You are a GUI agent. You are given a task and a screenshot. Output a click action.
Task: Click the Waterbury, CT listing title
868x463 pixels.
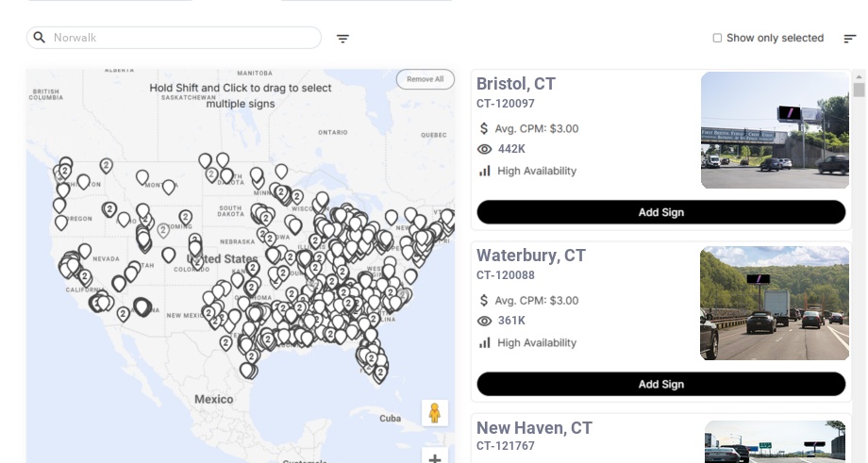click(x=531, y=256)
